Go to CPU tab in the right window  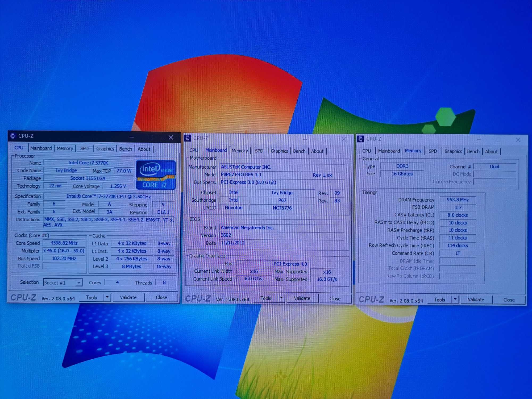point(367,151)
